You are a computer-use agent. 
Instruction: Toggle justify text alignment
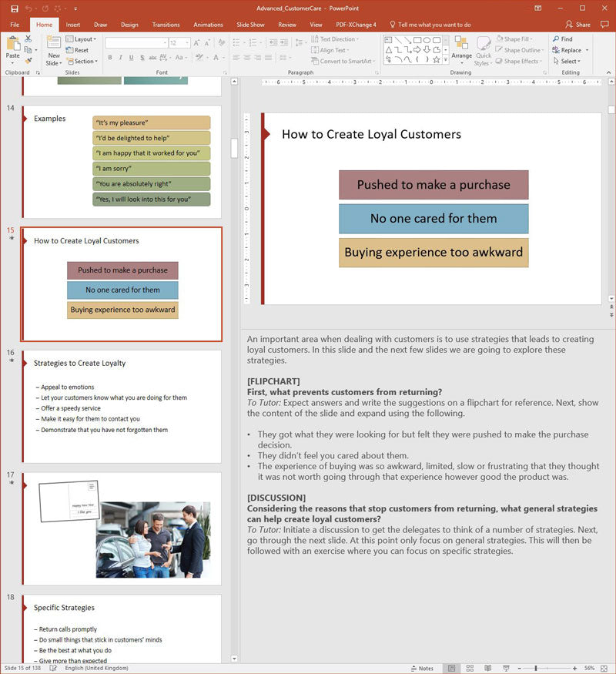[268, 58]
